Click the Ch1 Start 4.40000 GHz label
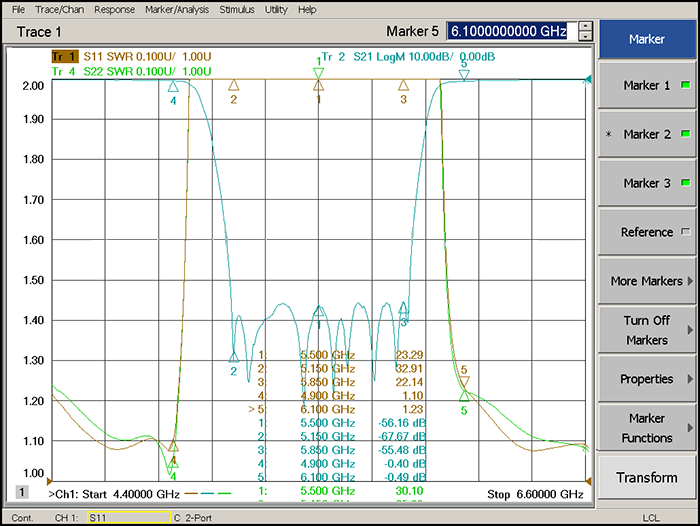 pos(114,494)
